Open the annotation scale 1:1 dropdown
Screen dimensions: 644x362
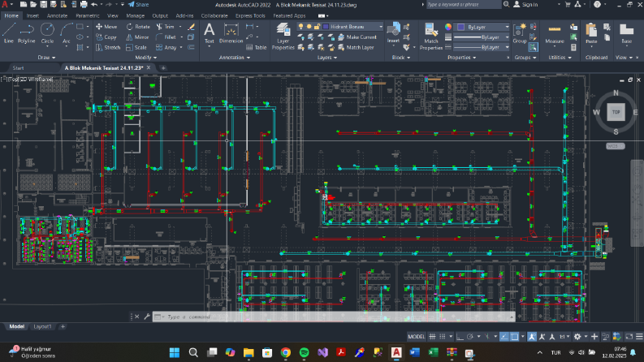(x=564, y=337)
